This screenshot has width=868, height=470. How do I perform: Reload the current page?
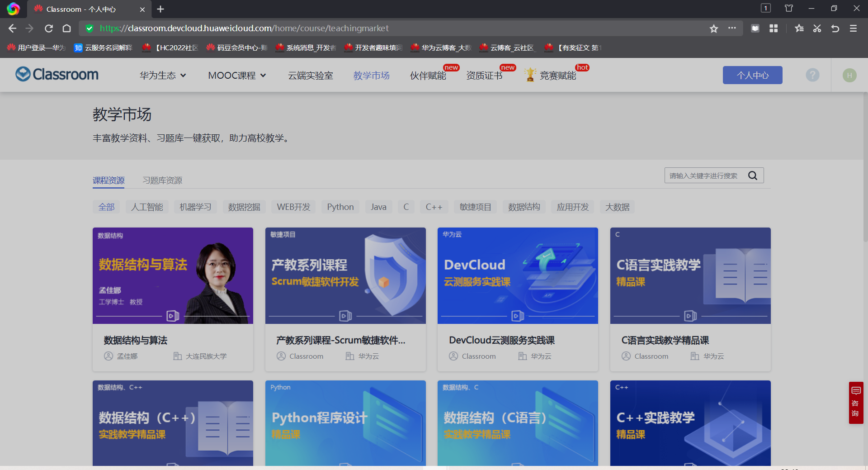pyautogui.click(x=49, y=28)
